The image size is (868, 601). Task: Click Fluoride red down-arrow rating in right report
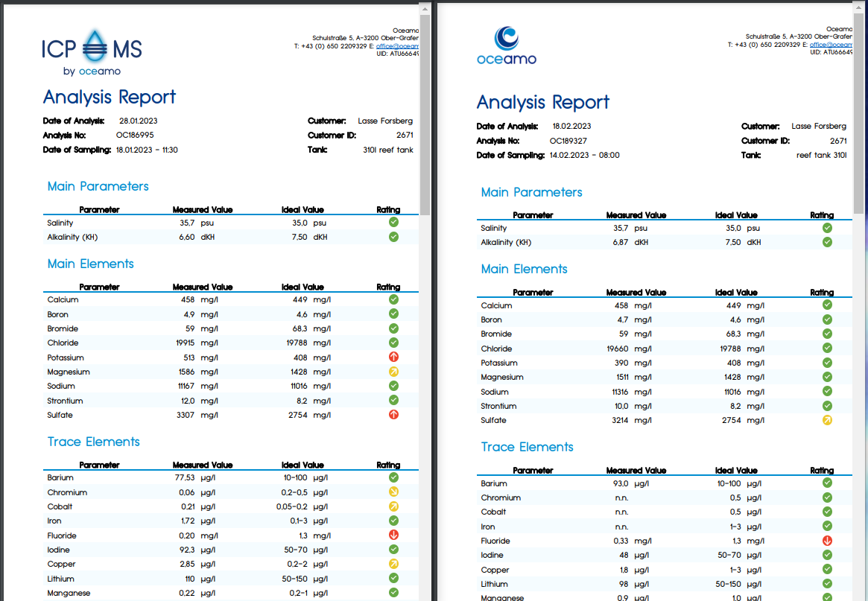click(x=827, y=541)
